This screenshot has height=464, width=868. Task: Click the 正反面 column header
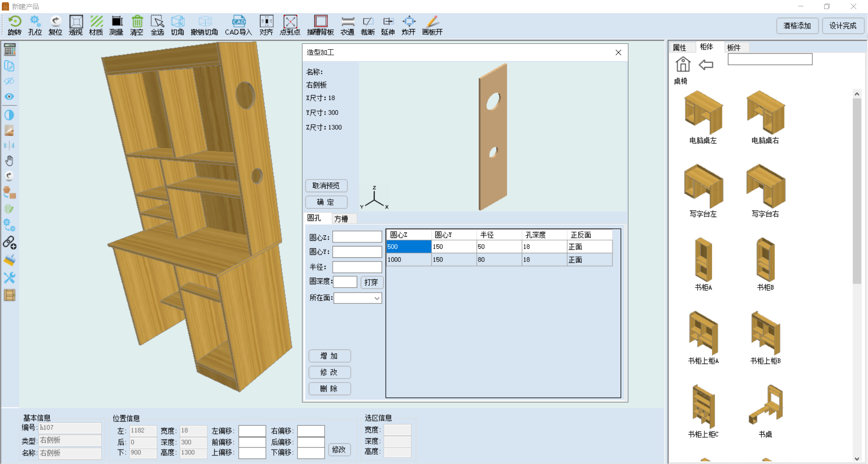click(590, 235)
